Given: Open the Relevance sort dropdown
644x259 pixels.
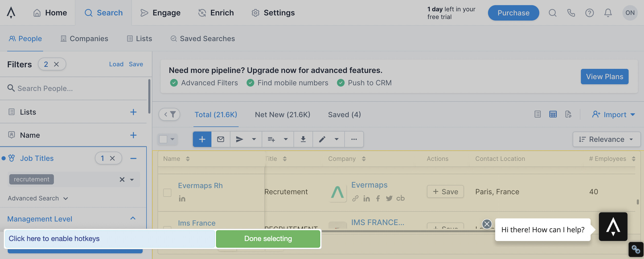Looking at the screenshot, I should pyautogui.click(x=606, y=139).
